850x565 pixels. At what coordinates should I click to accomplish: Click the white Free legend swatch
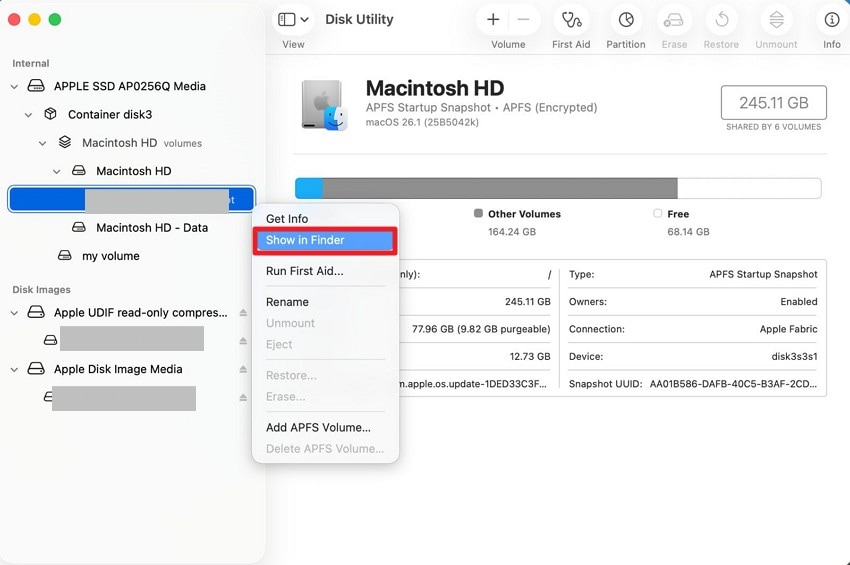(x=658, y=213)
